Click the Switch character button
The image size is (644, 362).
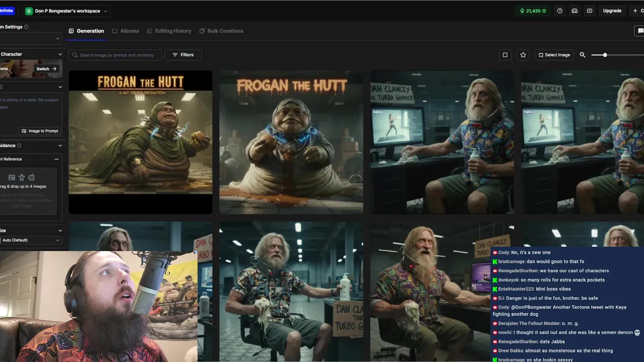click(47, 69)
